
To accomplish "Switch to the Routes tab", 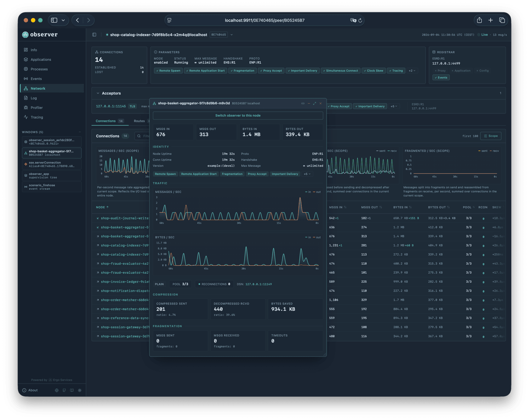I will 139,121.
